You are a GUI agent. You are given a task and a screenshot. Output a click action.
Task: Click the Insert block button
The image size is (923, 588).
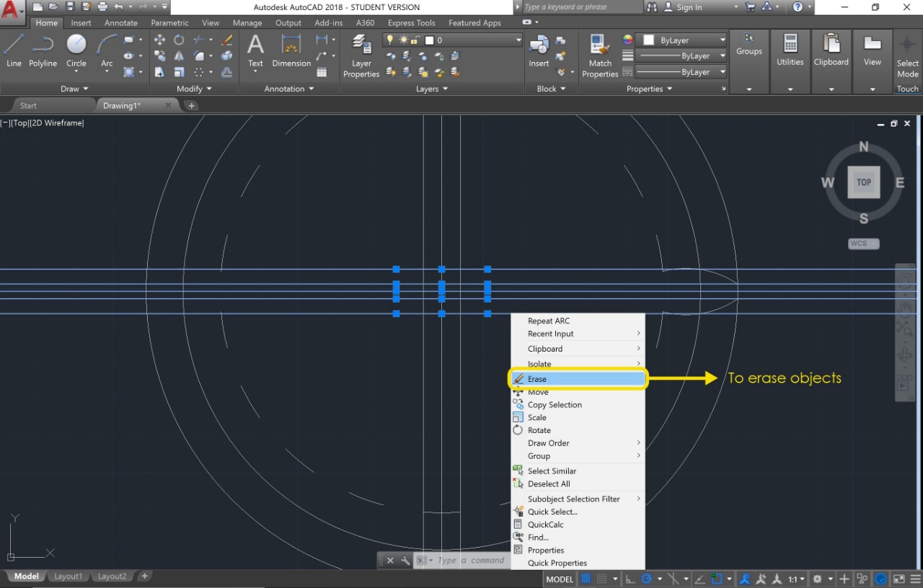coord(539,50)
